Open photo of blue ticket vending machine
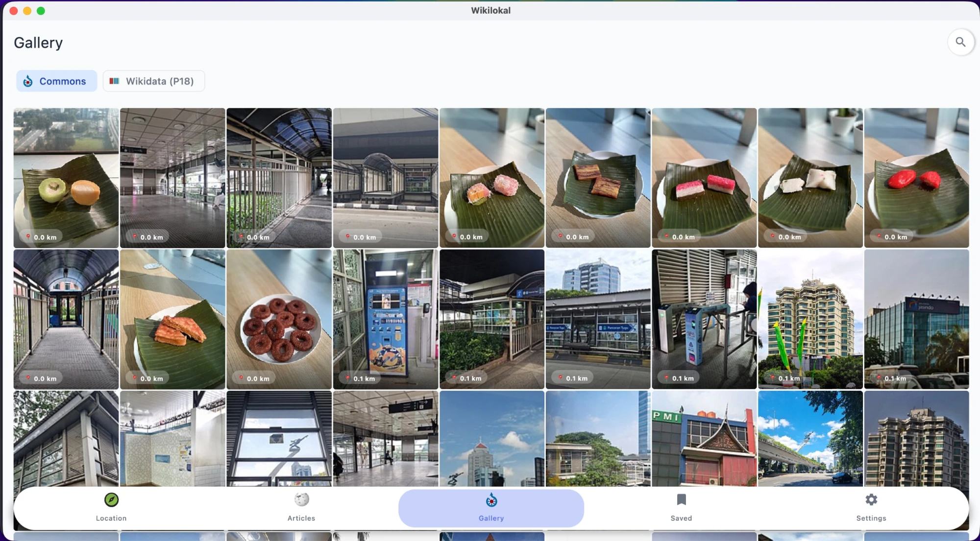 [386, 319]
